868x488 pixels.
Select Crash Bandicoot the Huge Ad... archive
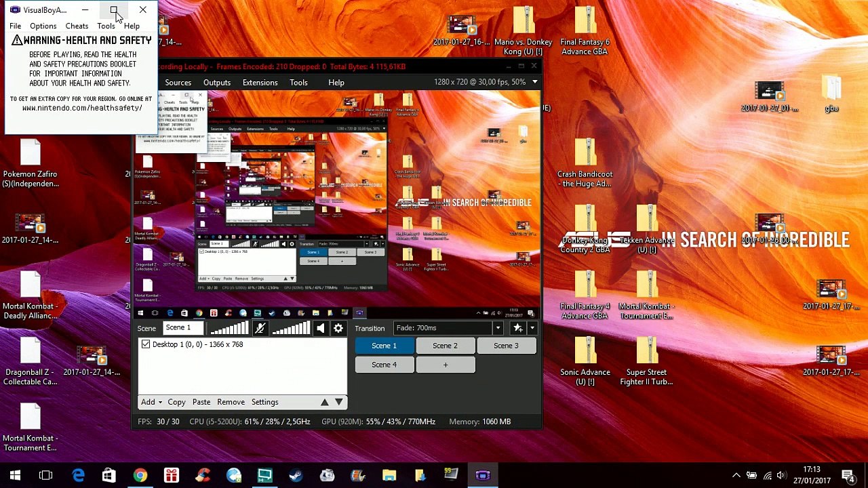point(585,163)
